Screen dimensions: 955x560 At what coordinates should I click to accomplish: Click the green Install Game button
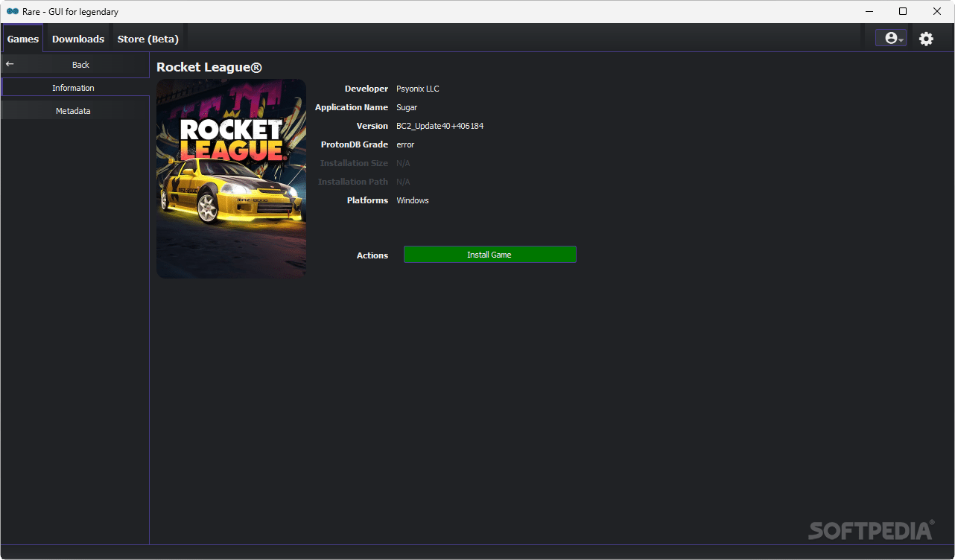point(489,255)
